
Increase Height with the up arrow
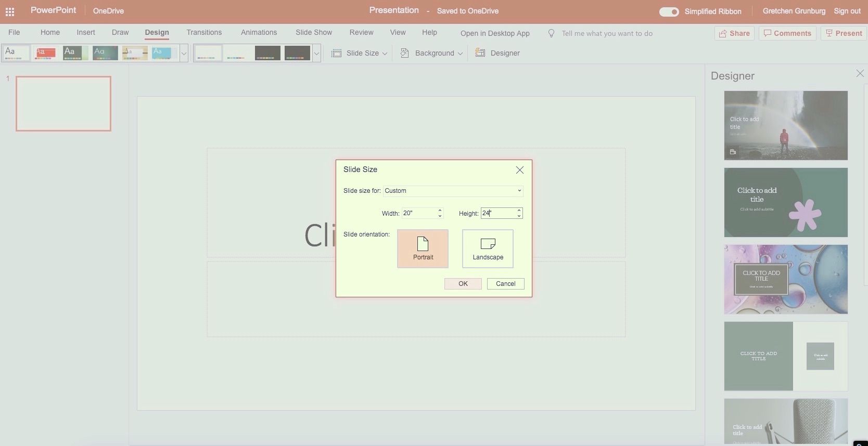pos(519,211)
